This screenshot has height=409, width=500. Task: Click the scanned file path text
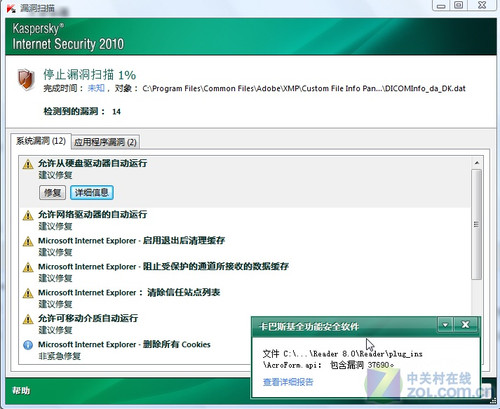[304, 88]
